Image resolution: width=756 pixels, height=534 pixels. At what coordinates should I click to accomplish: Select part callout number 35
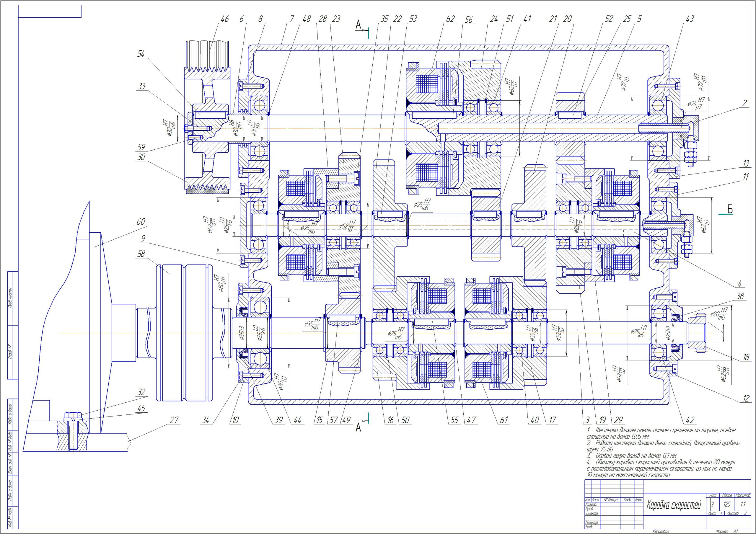384,19
